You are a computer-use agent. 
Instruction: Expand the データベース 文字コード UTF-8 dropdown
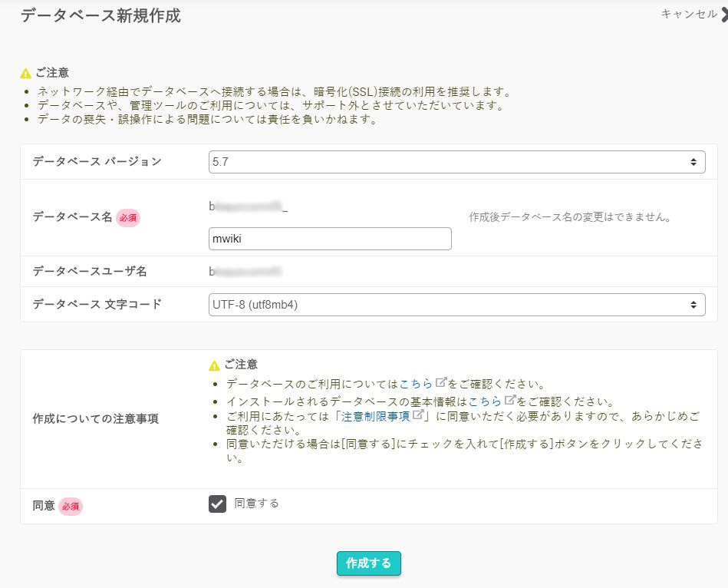pyautogui.click(x=456, y=305)
